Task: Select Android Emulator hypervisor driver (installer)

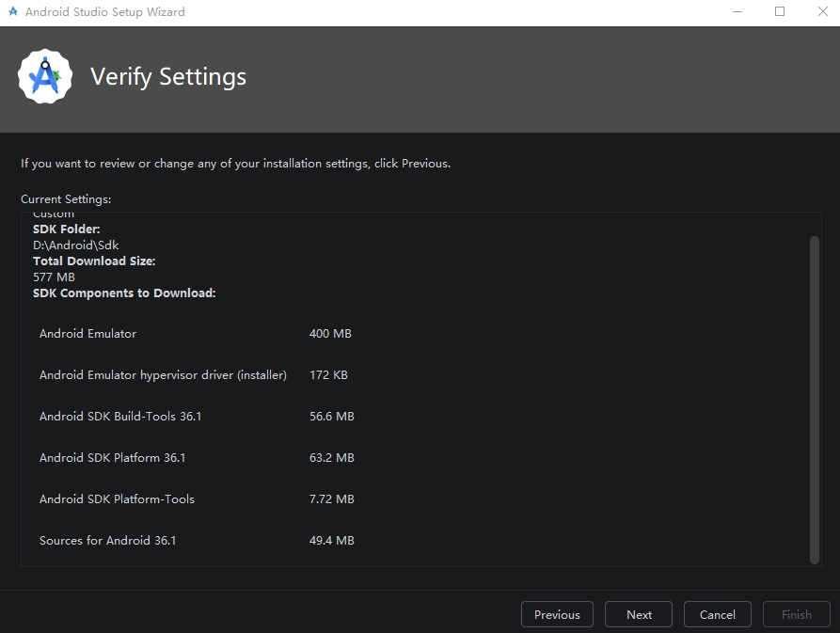Action: coord(163,375)
